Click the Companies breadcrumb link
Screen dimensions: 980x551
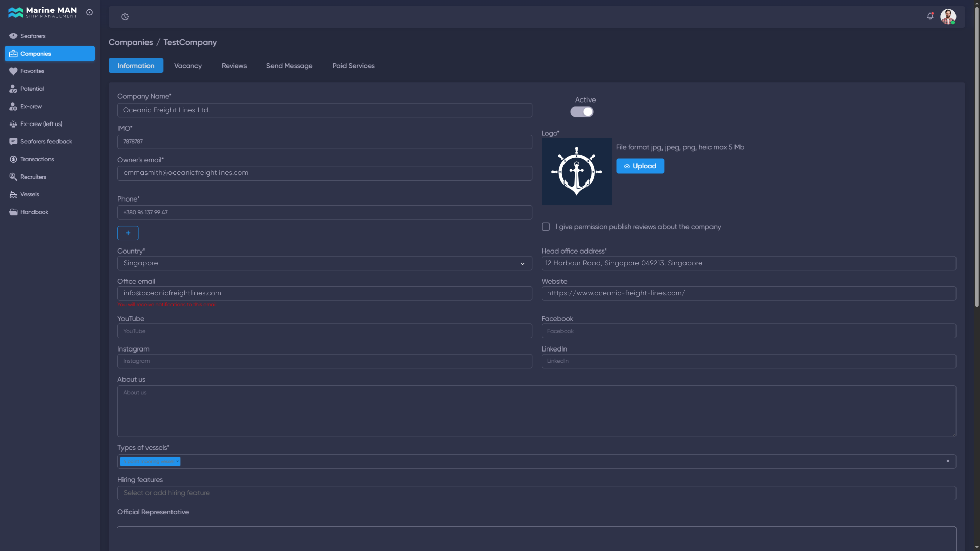(131, 42)
